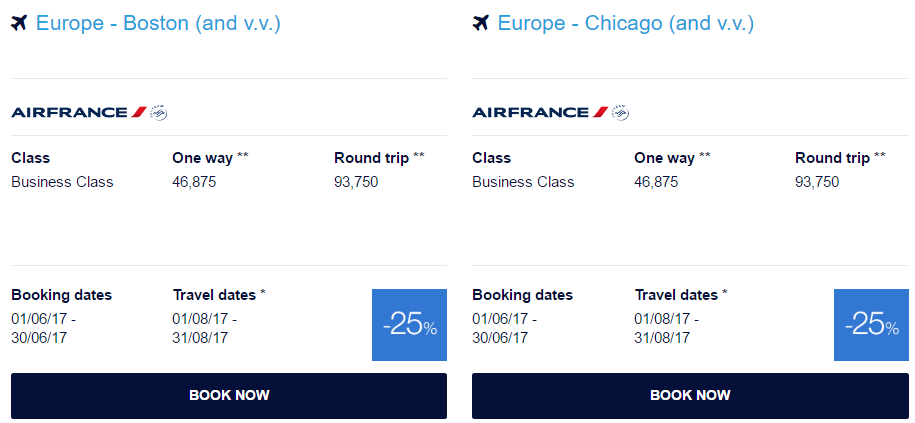The image size is (915, 423).
Task: Click the Chicago Booking dates heading
Action: (523, 295)
